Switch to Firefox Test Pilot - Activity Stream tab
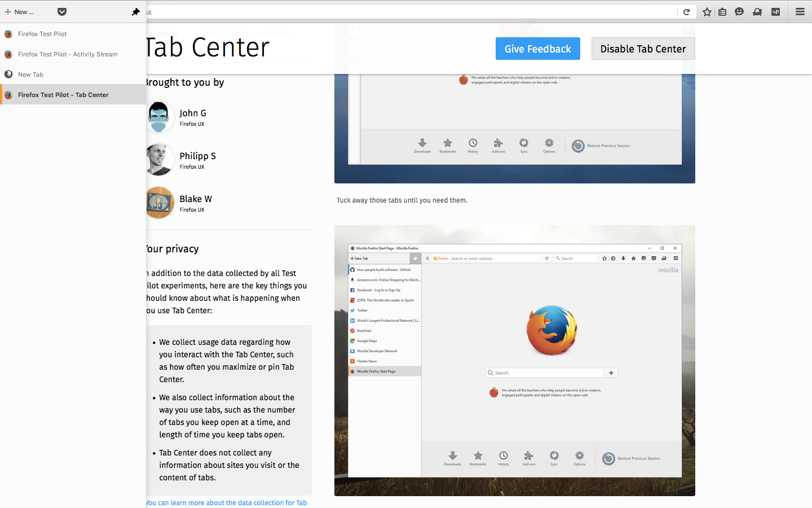This screenshot has width=812, height=508. coord(73,54)
